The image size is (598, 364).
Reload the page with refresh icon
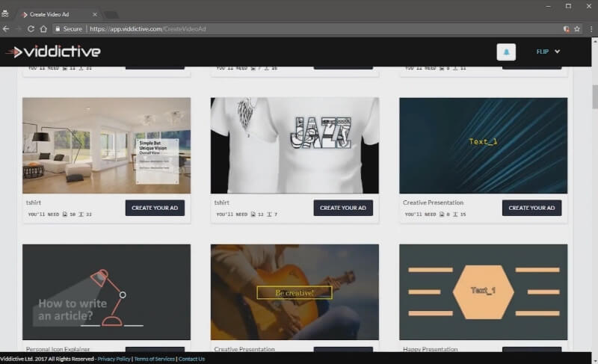coord(31,29)
